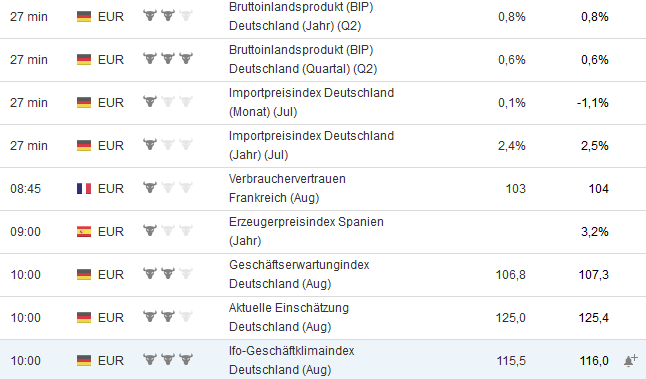Screen dimensions: 646x379
Task: Click bull volatility icons for BIP Quartal
Action: pos(168,58)
